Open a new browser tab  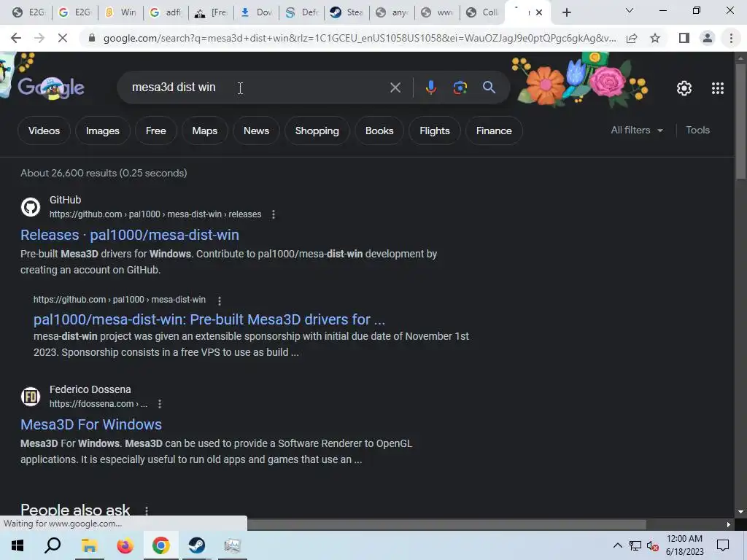(566, 12)
